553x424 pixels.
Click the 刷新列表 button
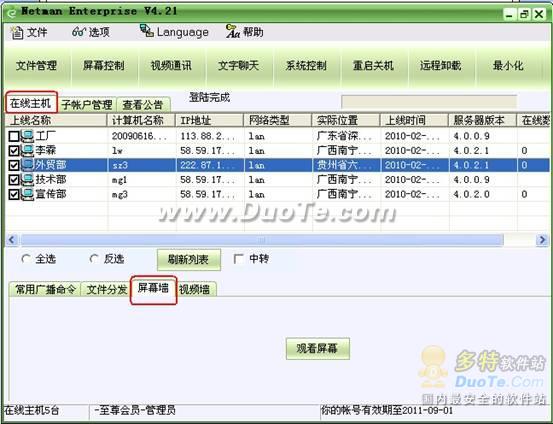pos(189,260)
